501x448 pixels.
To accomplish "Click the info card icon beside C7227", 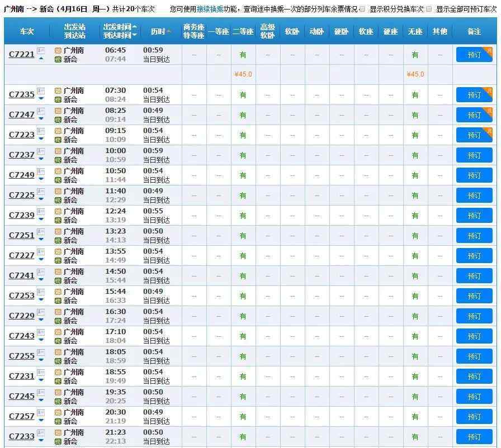I will tap(41, 252).
